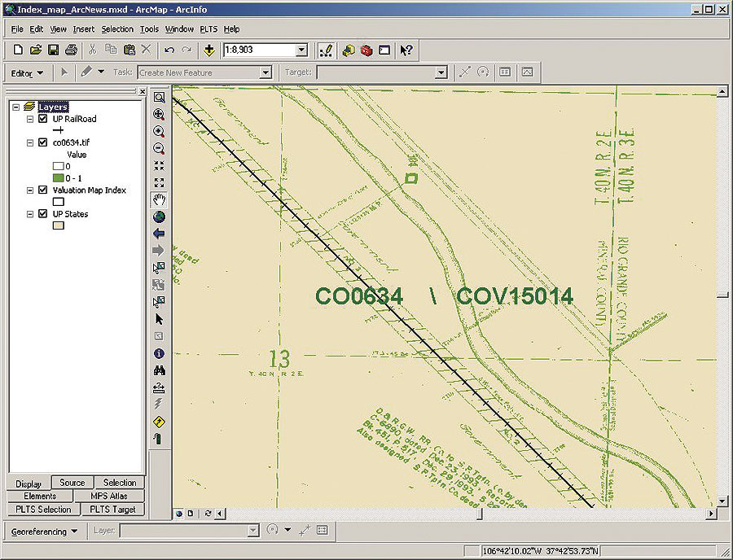Click the Georeferencing Layer field

tap(189, 531)
